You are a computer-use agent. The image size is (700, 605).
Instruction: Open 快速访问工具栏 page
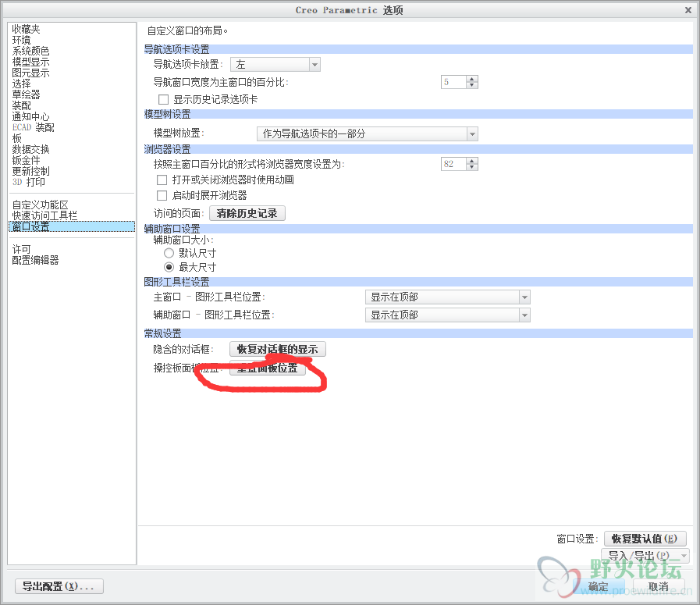click(x=44, y=215)
